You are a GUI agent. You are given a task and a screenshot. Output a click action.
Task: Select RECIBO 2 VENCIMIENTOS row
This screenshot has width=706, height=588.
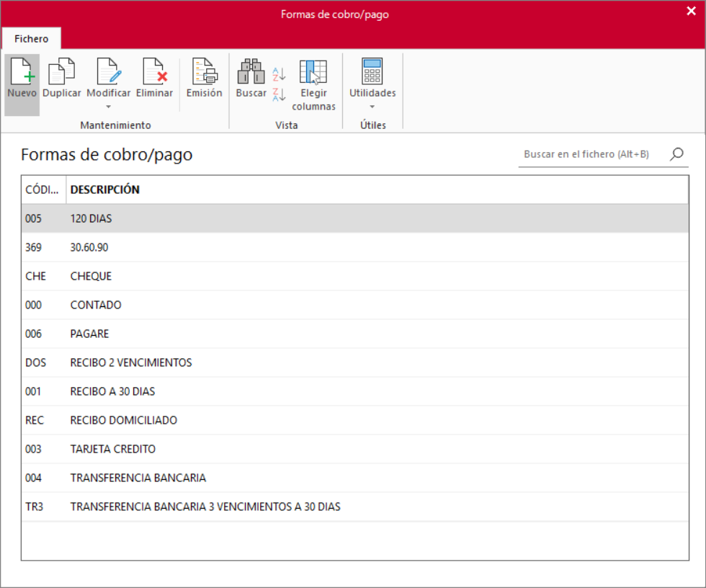tap(354, 362)
